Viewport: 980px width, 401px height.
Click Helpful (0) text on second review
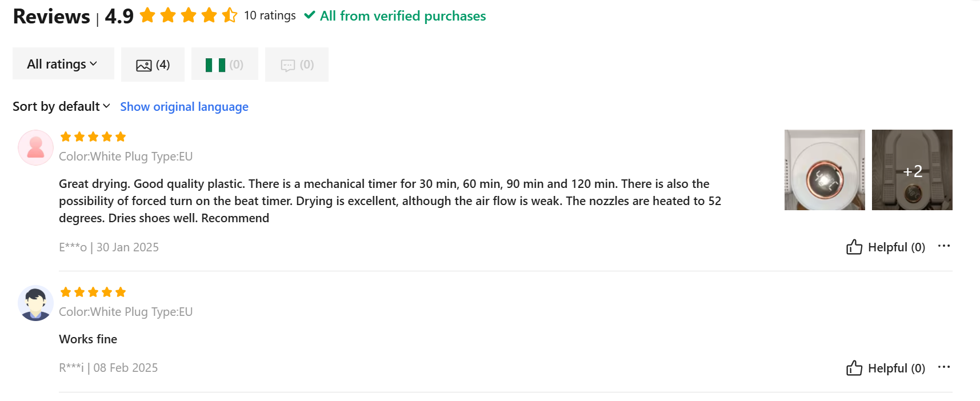click(896, 368)
